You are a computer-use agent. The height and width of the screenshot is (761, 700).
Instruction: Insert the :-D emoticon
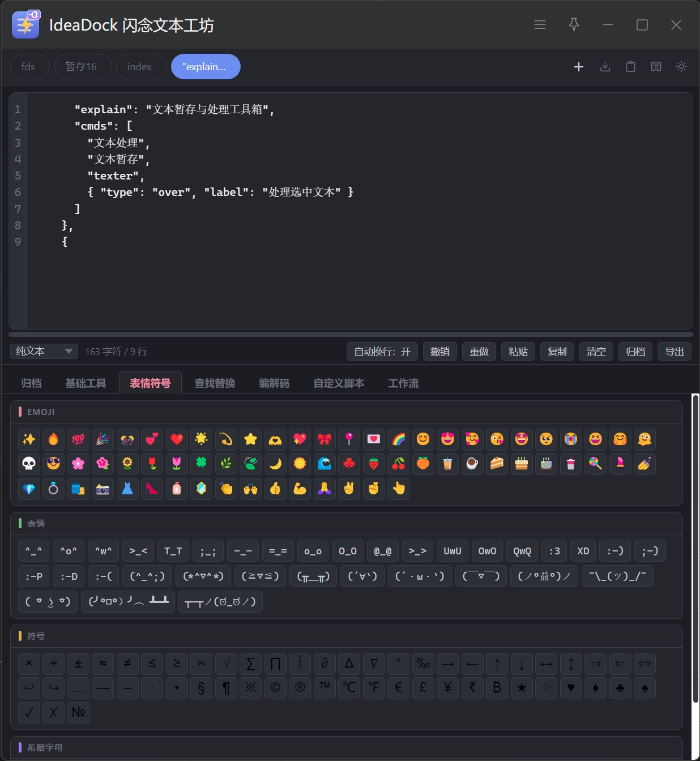tap(69, 576)
